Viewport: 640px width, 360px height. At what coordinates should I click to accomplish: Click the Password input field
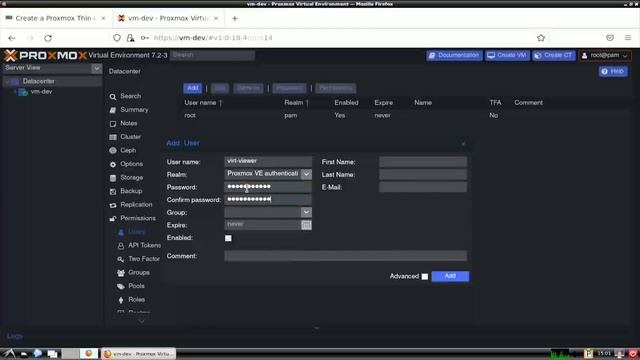[268, 187]
